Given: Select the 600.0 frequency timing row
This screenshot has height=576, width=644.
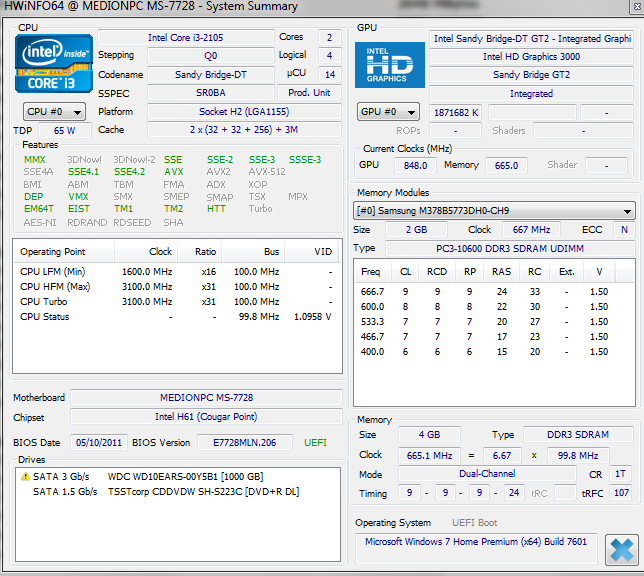Looking at the screenshot, I should click(x=494, y=307).
